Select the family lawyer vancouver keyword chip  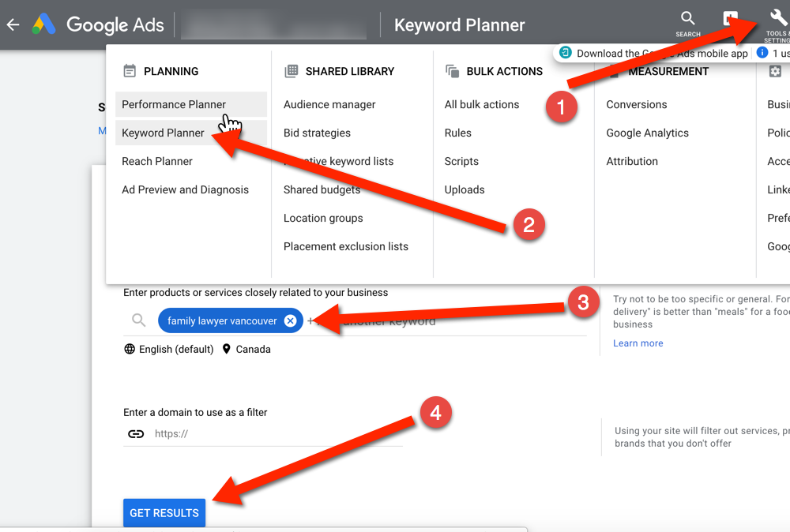tap(222, 320)
